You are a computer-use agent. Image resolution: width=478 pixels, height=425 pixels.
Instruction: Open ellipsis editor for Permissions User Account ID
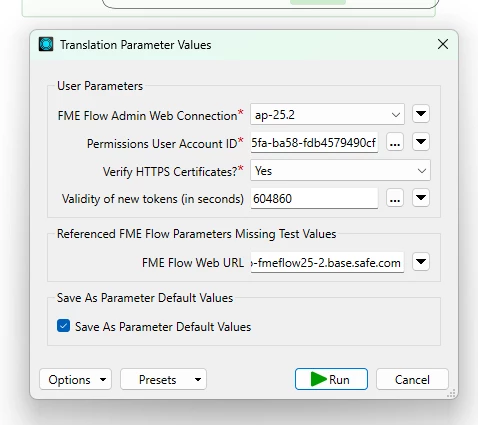[395, 143]
